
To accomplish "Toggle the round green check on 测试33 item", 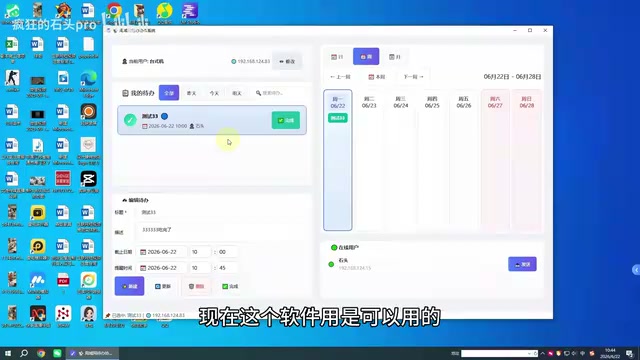I will point(130,120).
